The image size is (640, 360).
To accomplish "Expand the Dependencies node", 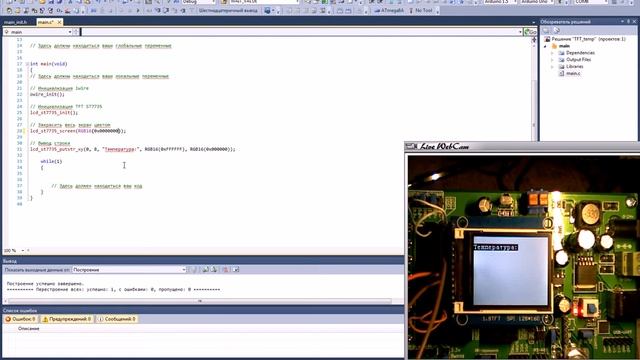I will pos(552,53).
